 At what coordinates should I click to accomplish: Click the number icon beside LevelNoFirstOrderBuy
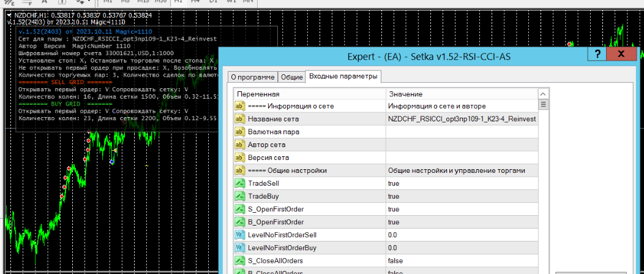(239, 248)
